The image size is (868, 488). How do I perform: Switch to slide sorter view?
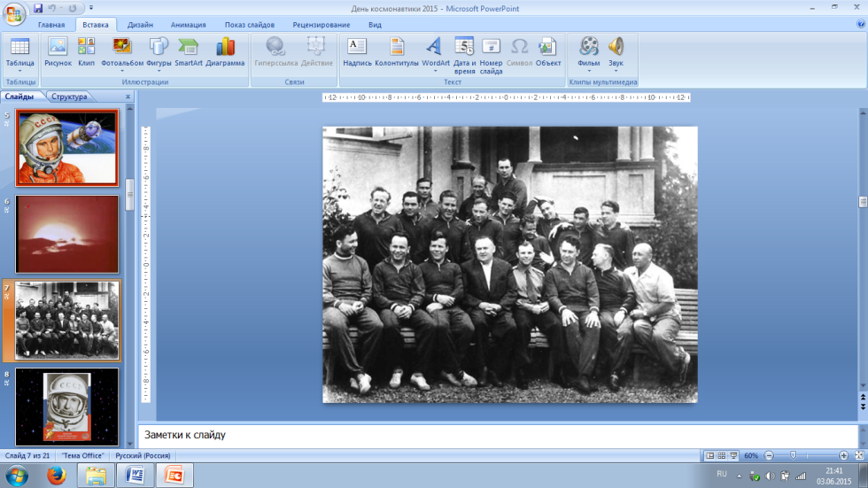point(722,455)
